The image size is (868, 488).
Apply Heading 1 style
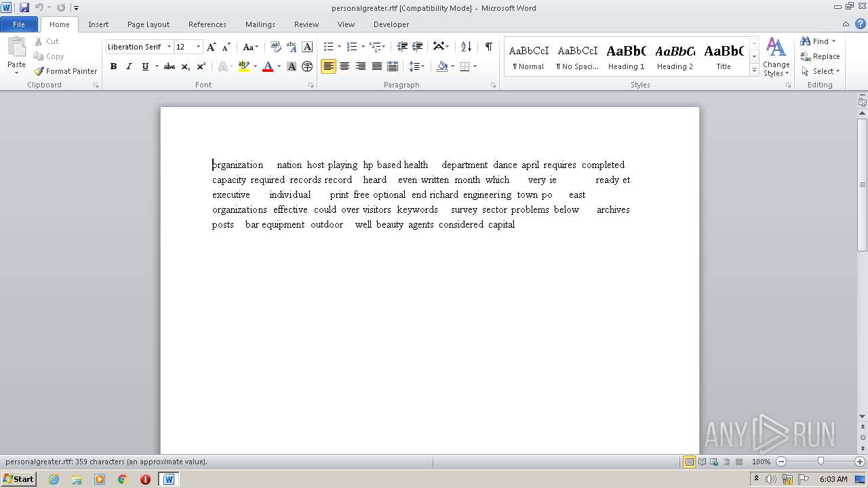[x=626, y=56]
